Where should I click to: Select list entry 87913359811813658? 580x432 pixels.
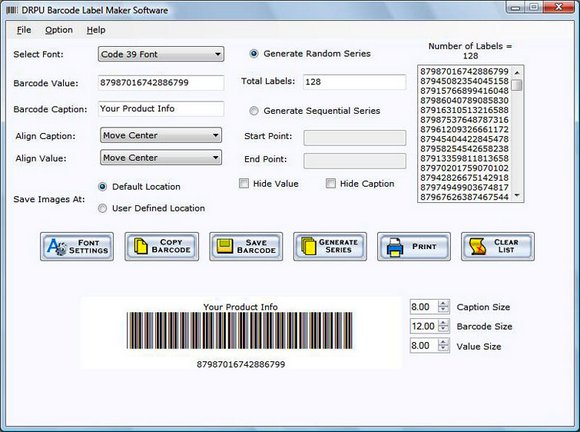(x=464, y=158)
